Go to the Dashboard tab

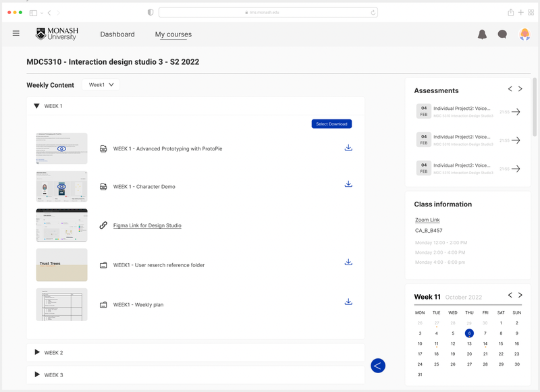click(117, 34)
